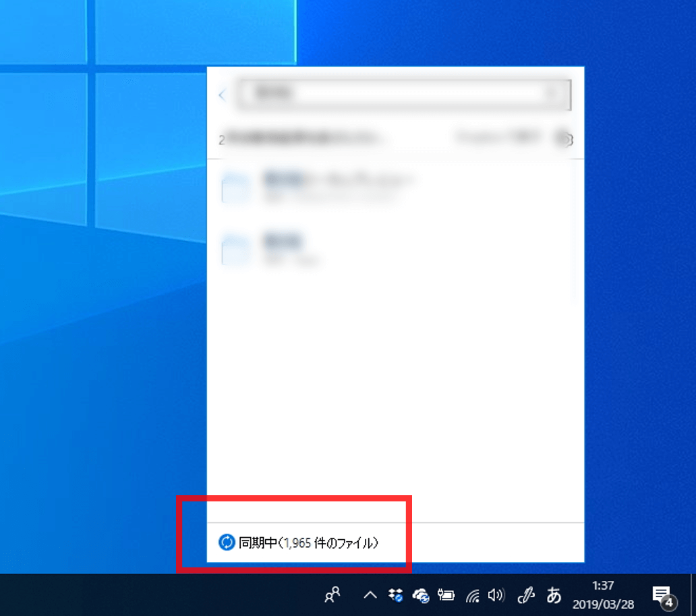The width and height of the screenshot is (696, 616).
Task: Click the search field in sync panel
Action: pos(405,94)
